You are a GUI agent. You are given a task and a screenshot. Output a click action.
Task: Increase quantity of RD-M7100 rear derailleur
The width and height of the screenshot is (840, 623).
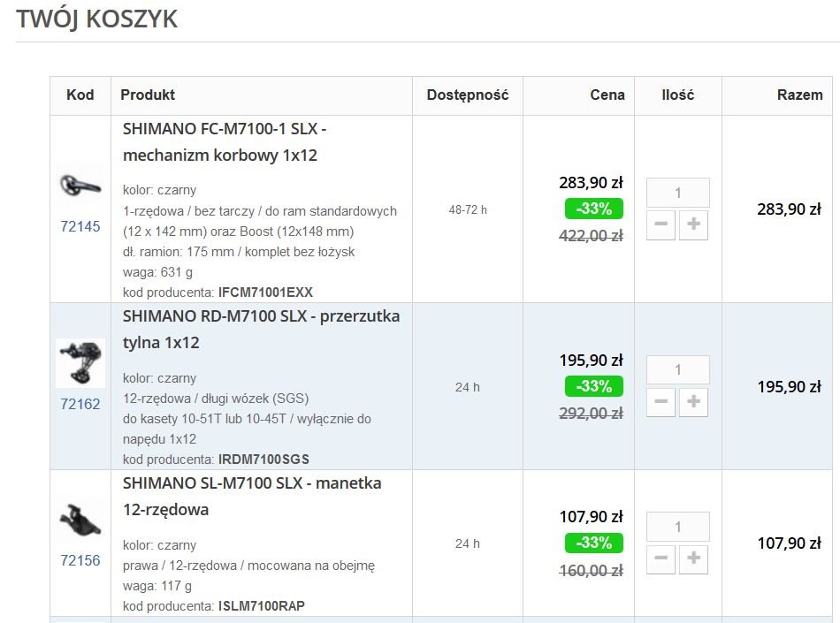point(693,402)
